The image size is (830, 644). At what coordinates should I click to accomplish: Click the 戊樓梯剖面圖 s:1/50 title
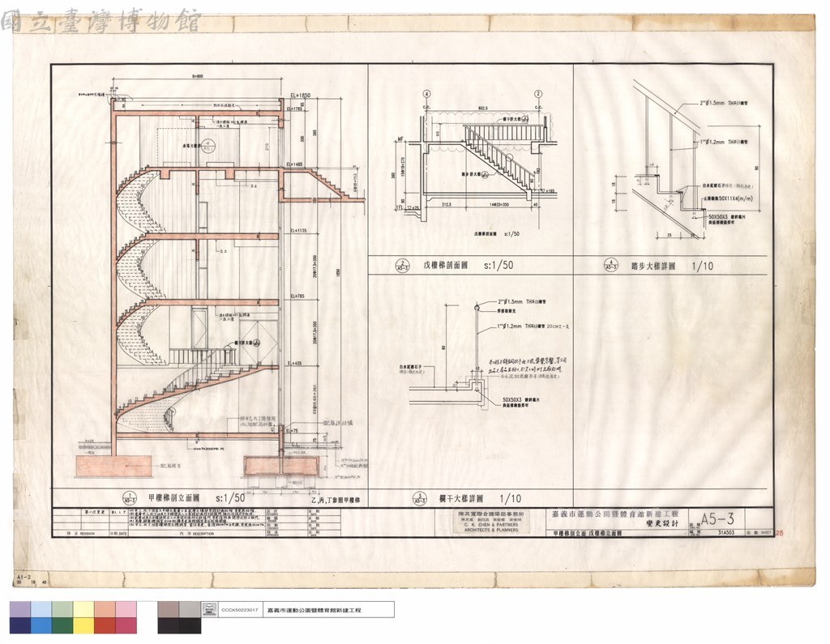(x=468, y=266)
